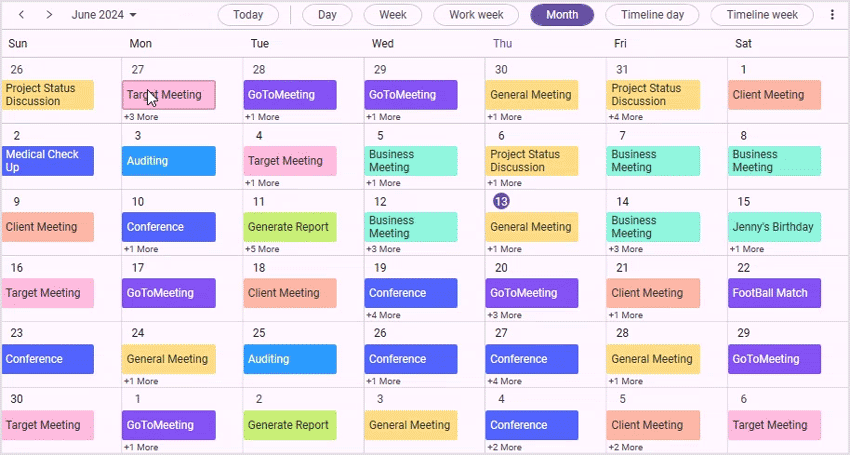The width and height of the screenshot is (850, 455).
Task: Open Client Meeting event on June 21
Action: point(653,293)
